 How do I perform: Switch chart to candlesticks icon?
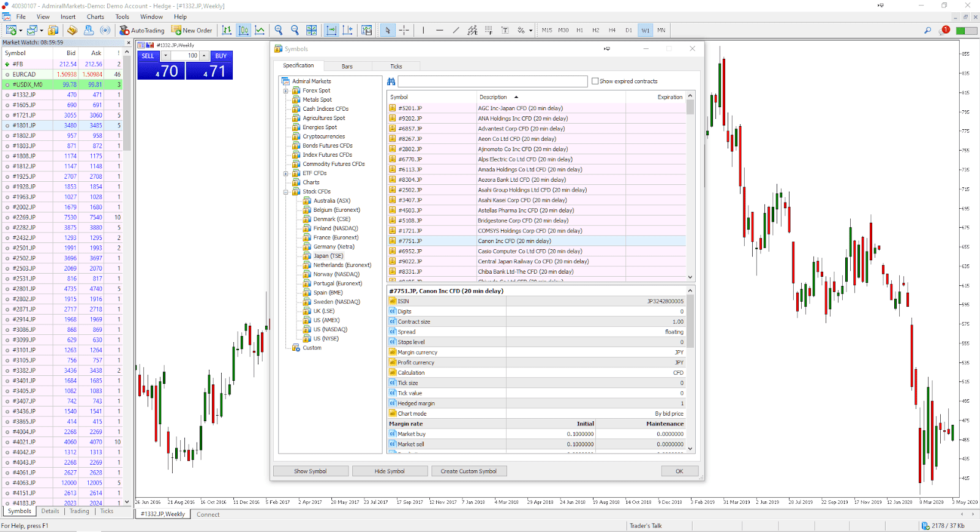click(243, 30)
